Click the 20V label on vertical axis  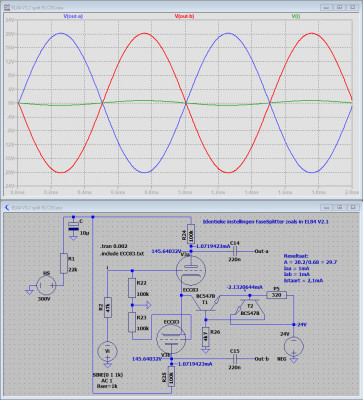tap(10, 34)
